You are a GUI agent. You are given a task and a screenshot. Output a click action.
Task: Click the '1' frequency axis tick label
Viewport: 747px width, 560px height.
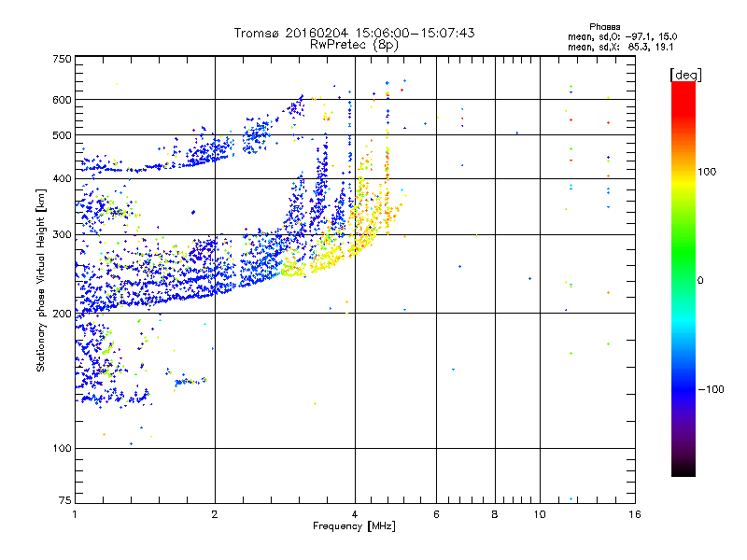[75, 514]
